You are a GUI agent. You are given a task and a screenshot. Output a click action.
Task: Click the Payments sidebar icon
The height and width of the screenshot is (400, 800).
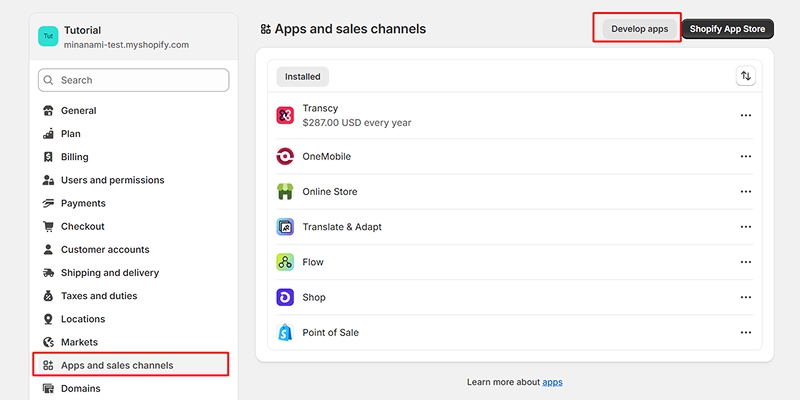(x=48, y=203)
